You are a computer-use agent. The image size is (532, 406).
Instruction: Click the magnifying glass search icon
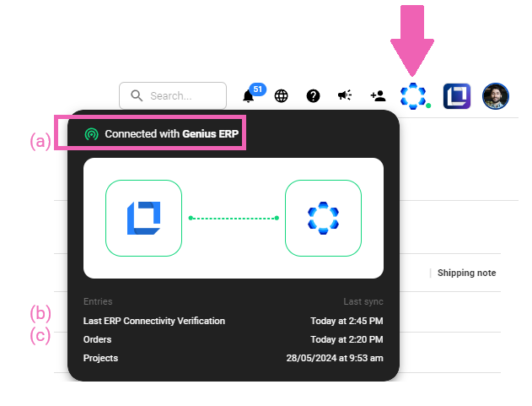(x=137, y=96)
